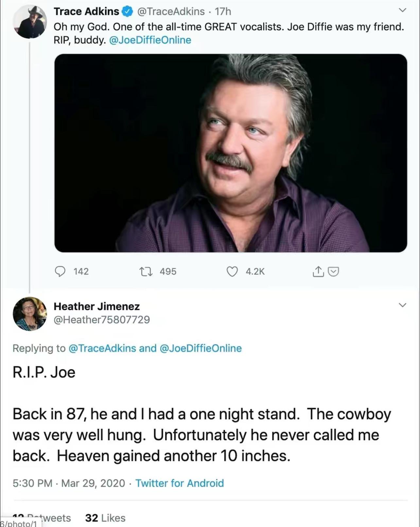This screenshot has width=420, height=527.
Task: Click the Pocket save icon beside share
Action: click(x=333, y=271)
